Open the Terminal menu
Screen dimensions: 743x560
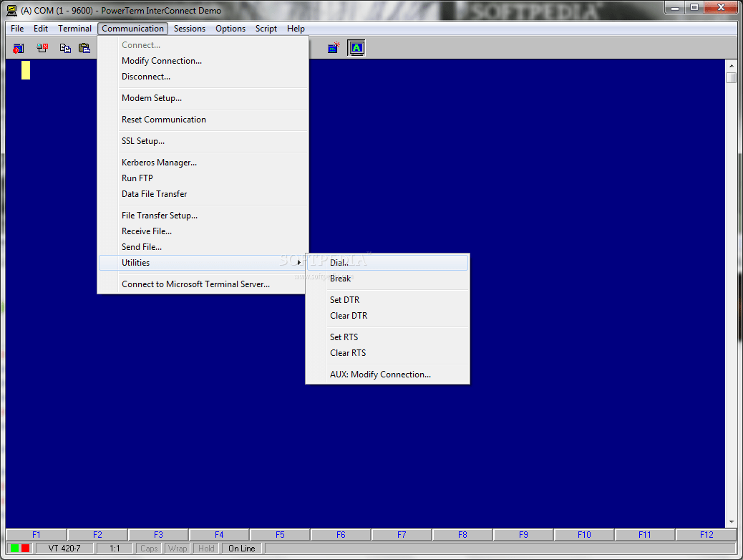click(x=75, y=29)
